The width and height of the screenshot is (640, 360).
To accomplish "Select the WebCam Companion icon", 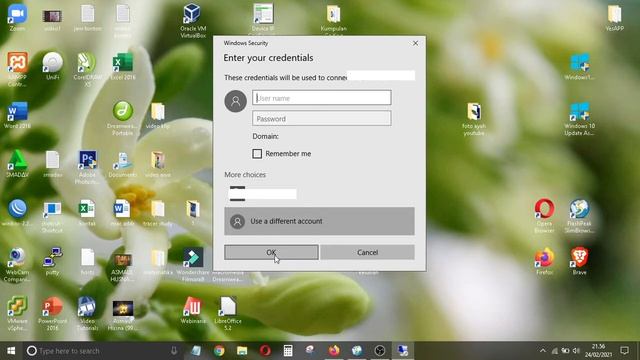I will pyautogui.click(x=17, y=265).
